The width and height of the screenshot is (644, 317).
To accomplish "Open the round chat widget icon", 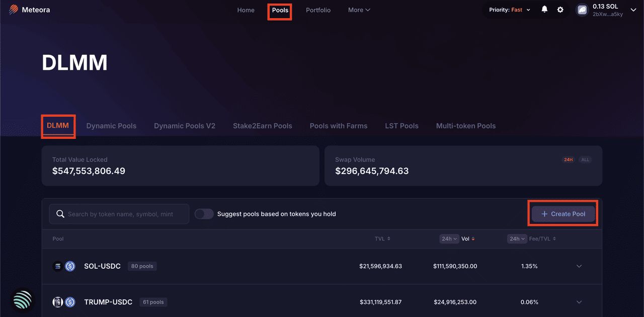I will click(23, 300).
